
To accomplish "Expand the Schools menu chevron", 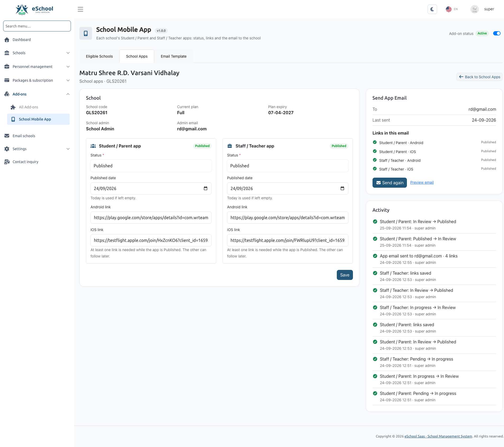I will [x=68, y=53].
